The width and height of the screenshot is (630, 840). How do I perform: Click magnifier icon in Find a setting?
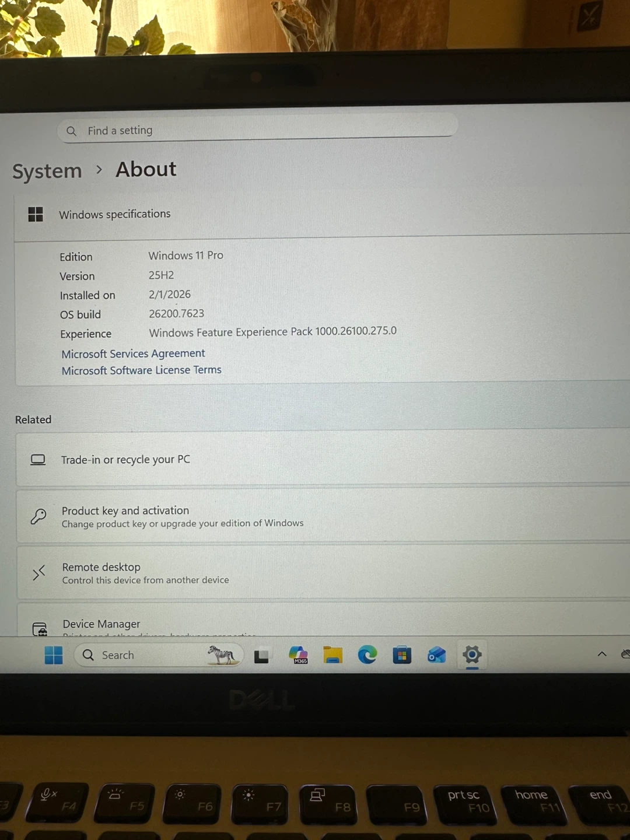pos(71,131)
